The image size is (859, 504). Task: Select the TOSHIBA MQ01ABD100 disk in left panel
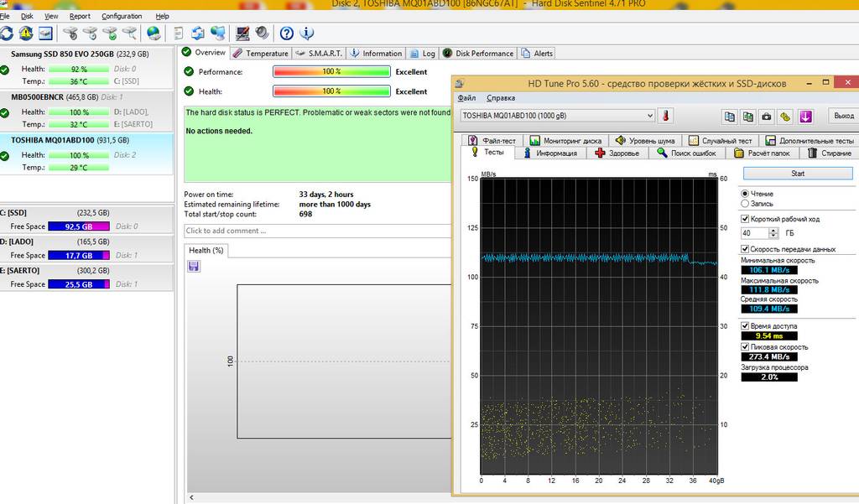pyautogui.click(x=86, y=153)
